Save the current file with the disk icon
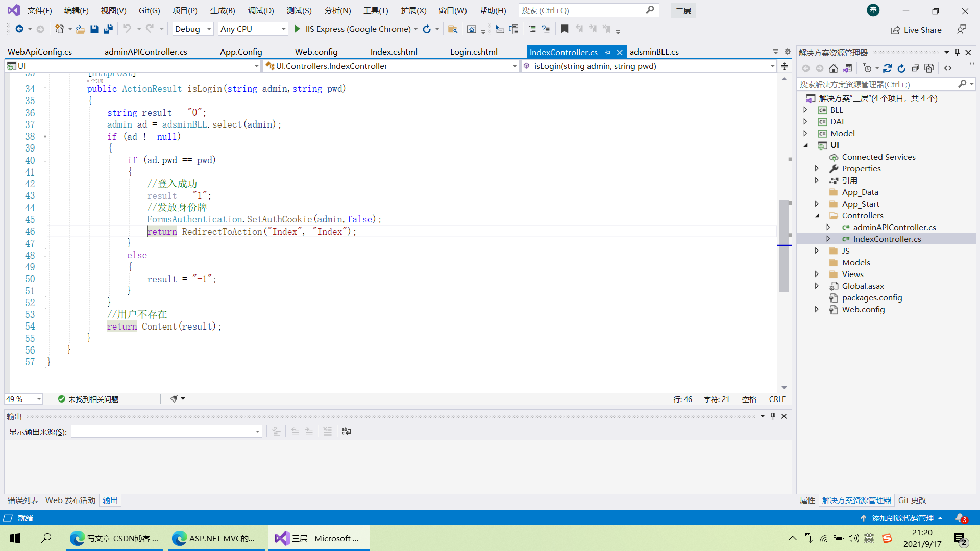This screenshot has width=980, height=551. (x=94, y=29)
